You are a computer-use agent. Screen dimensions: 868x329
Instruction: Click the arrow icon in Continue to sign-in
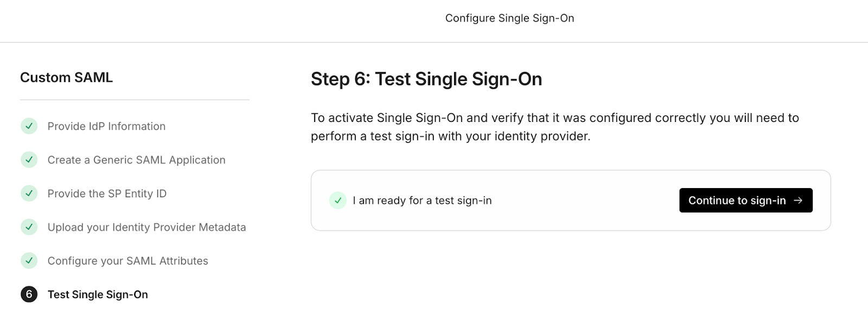(x=798, y=201)
